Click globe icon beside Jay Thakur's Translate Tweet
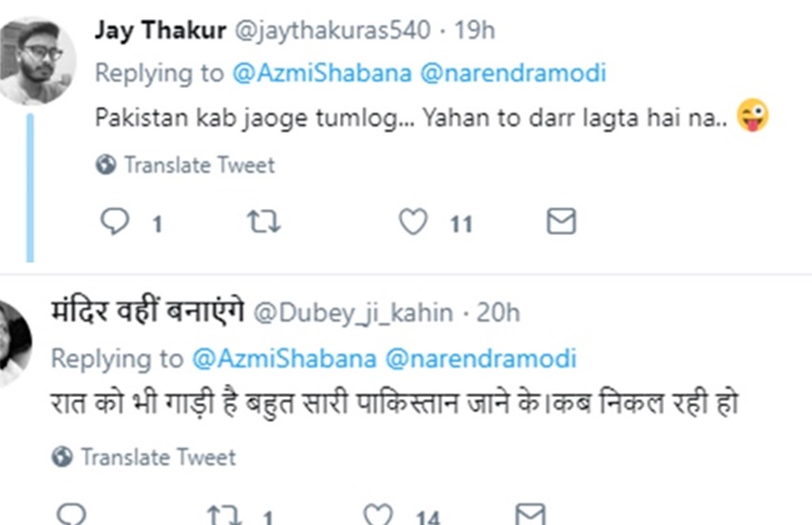 click(x=105, y=165)
